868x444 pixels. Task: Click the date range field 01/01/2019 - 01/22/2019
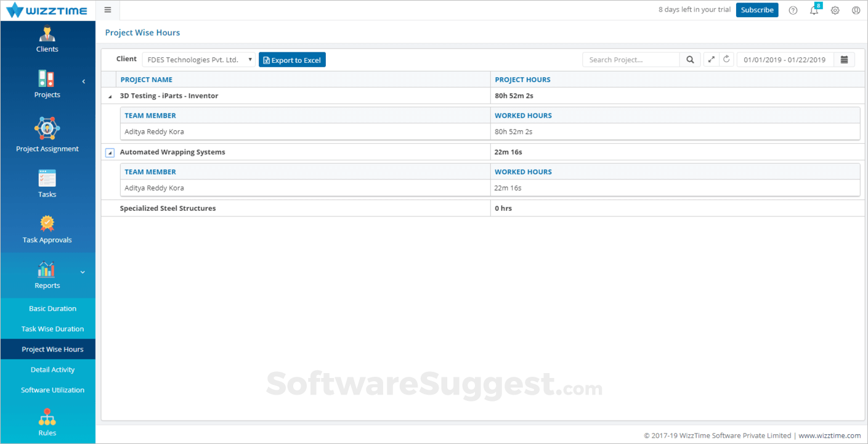click(785, 60)
